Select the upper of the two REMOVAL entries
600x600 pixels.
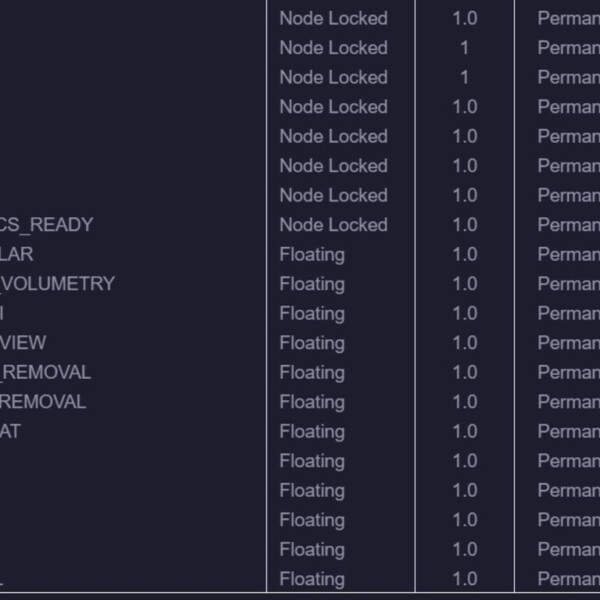46,372
